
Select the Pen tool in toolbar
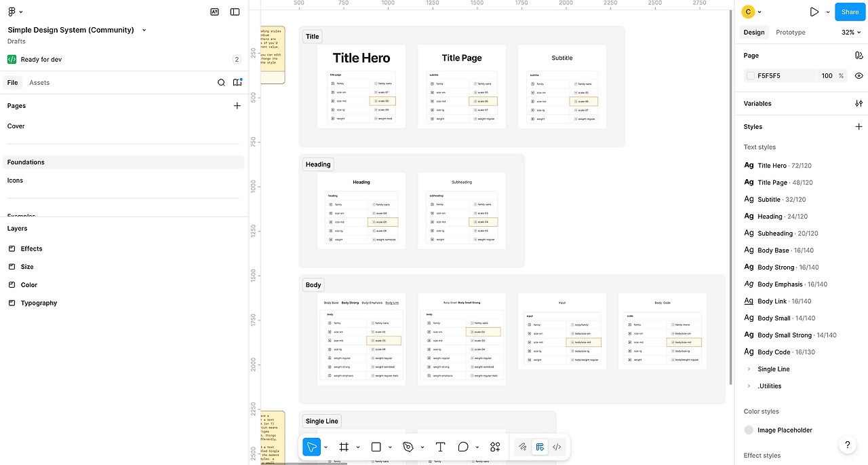pos(408,447)
